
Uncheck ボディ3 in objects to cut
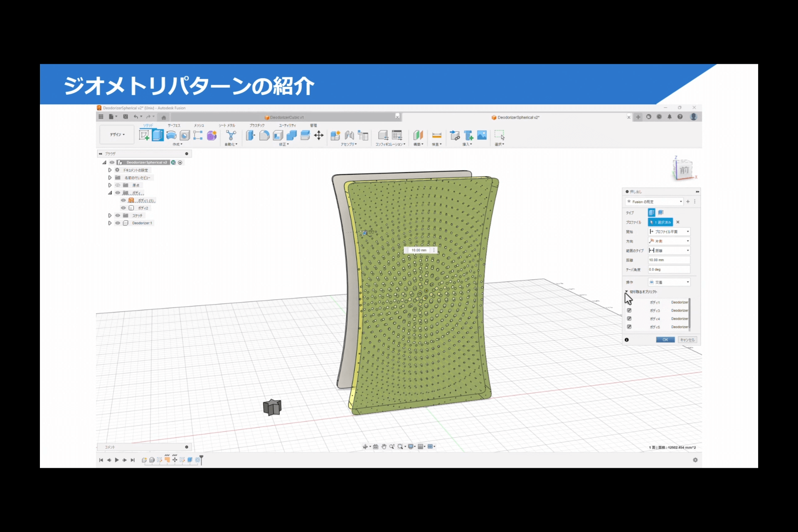(629, 310)
